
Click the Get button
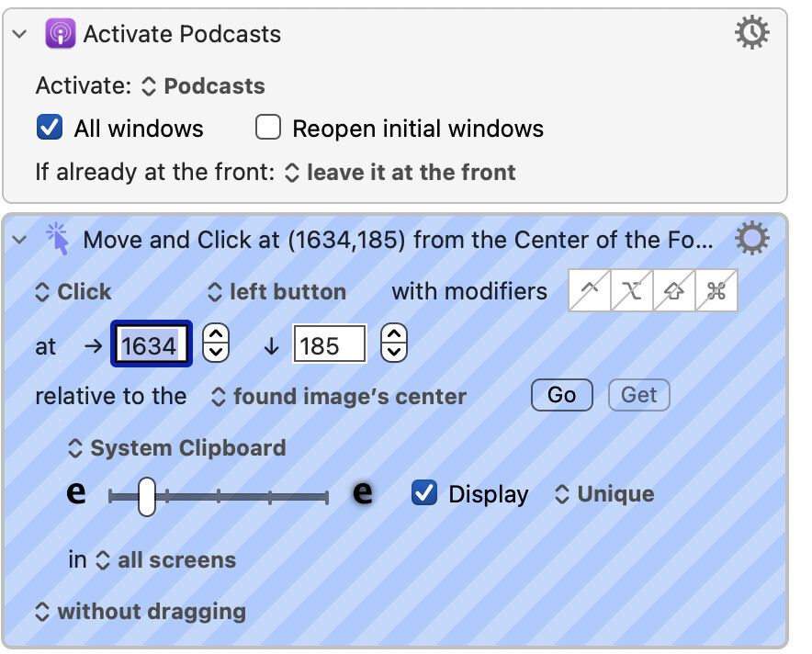click(x=639, y=395)
